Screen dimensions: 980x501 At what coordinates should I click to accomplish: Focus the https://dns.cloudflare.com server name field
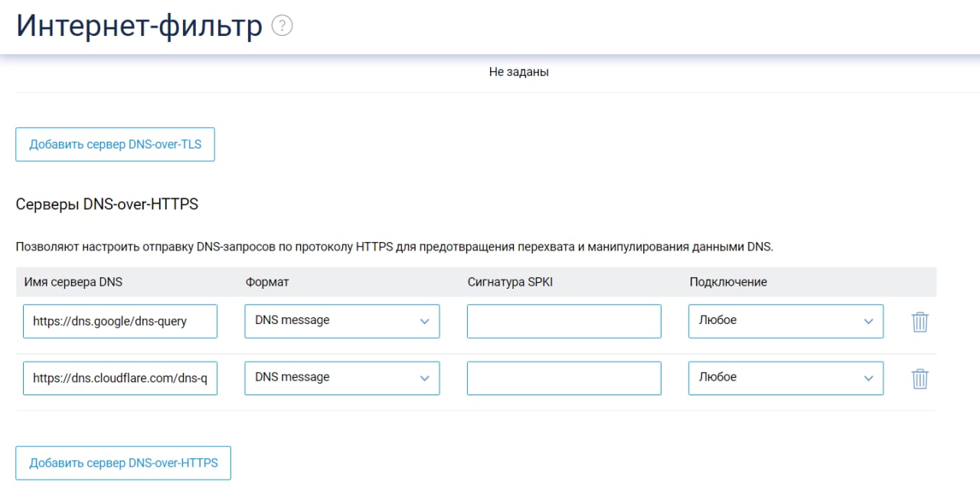[x=120, y=378]
